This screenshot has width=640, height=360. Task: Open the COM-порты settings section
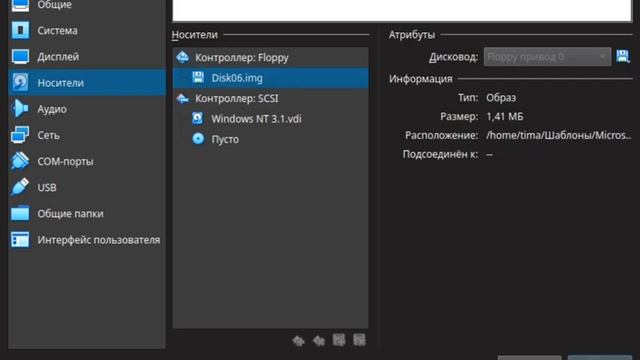(87, 161)
